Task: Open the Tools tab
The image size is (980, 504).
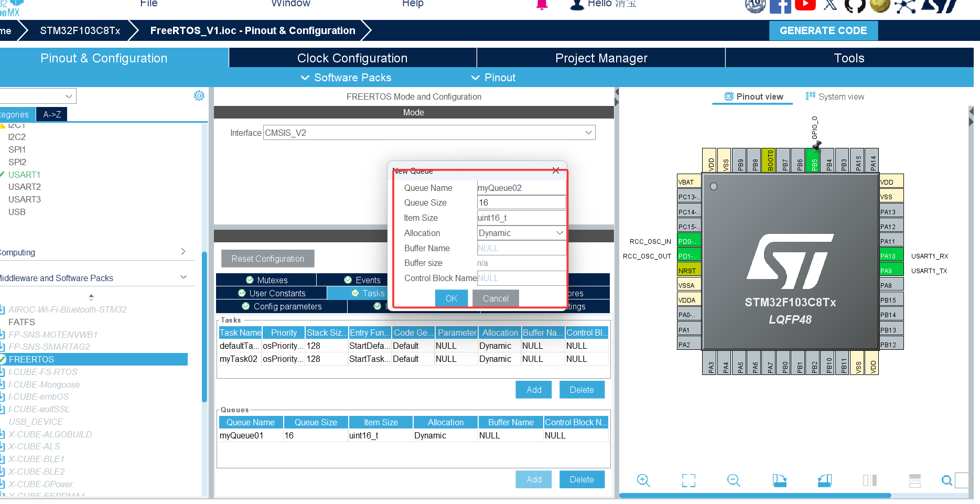Action: [849, 58]
